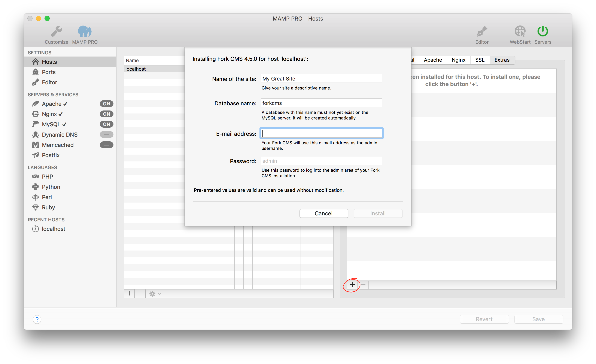This screenshot has height=364, width=596.
Task: Click the Password field
Action: coord(322,161)
